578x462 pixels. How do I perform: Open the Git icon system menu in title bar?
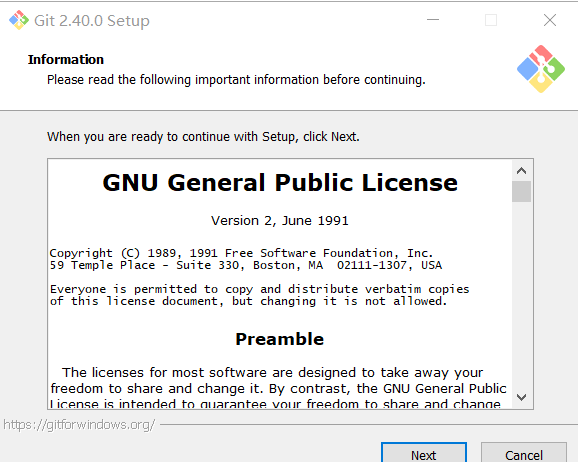(x=18, y=20)
